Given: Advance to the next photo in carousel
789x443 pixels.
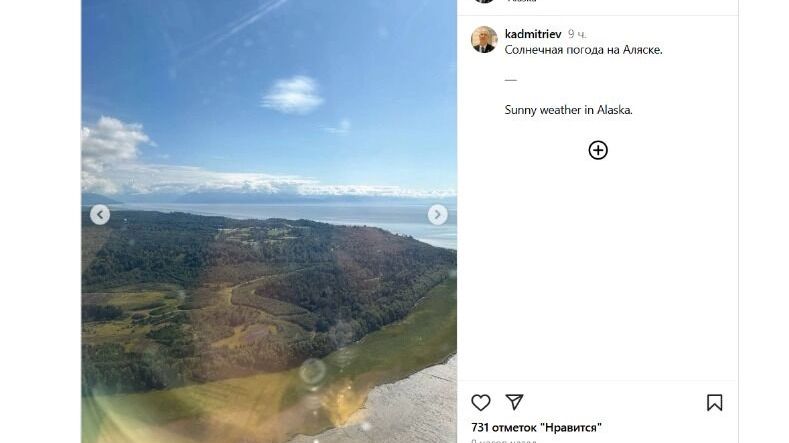Looking at the screenshot, I should [x=437, y=215].
